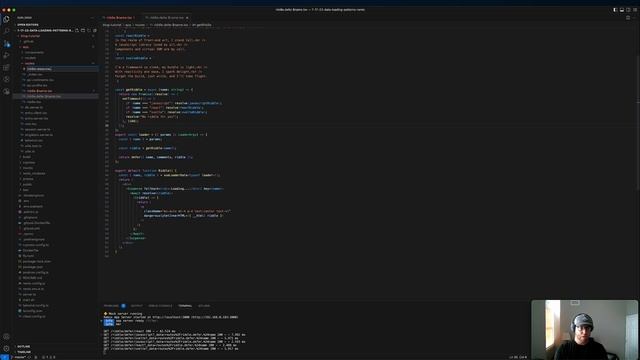640x360 pixels.
Task: Collapse the routes folder
Action: coord(29,63)
